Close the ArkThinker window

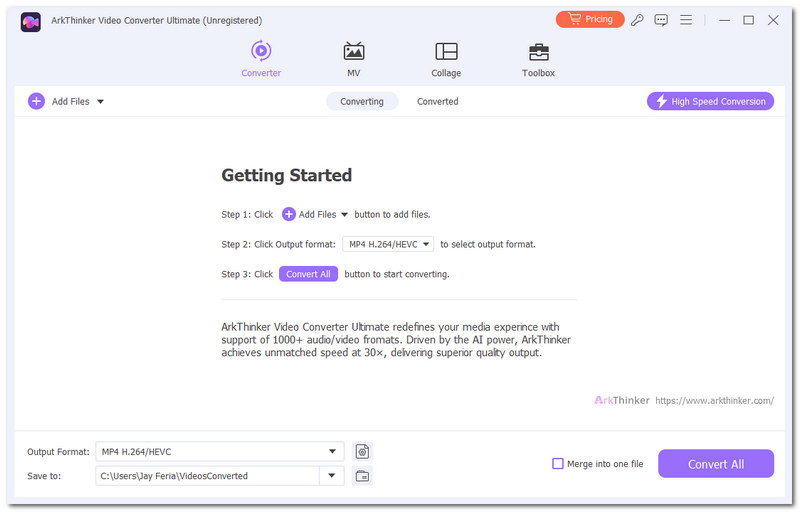(773, 20)
